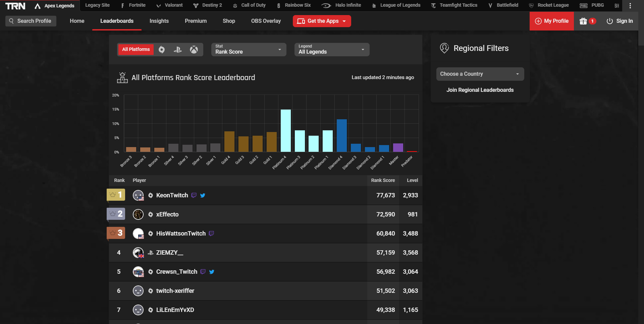Open HisWattsonTwitch player profile

click(181, 234)
